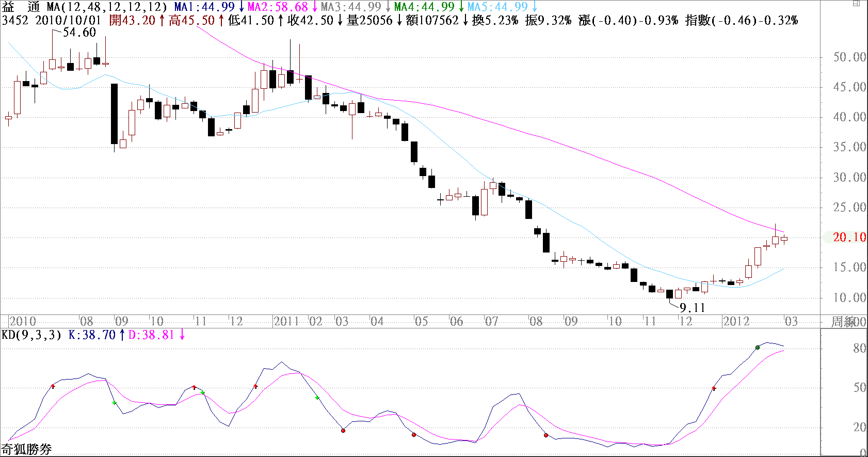Click the panel layout icon in top-right corner
The height and width of the screenshot is (457, 868).
click(856, 4)
